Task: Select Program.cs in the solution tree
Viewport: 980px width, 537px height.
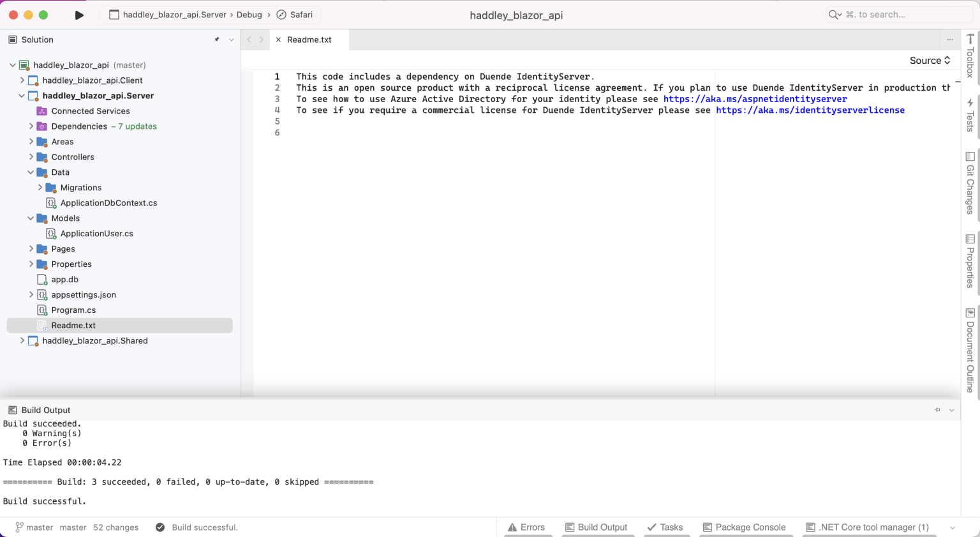Action: [73, 310]
